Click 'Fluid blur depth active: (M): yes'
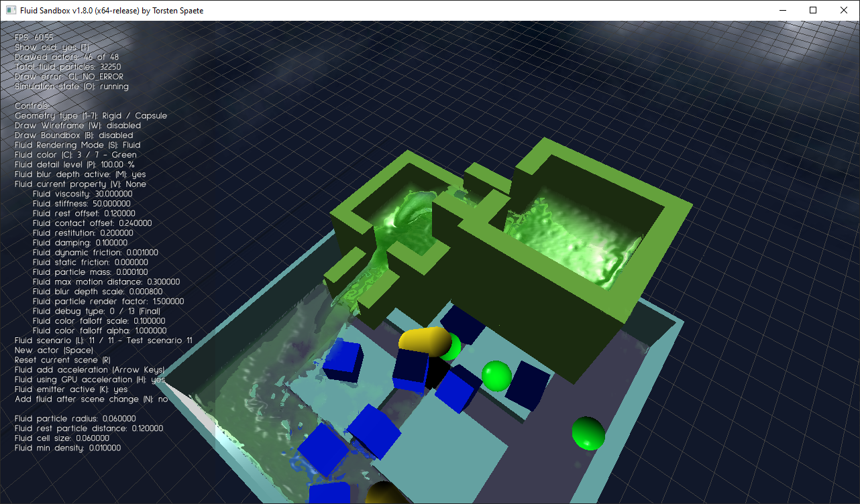Screen dimensions: 860x504 80,174
